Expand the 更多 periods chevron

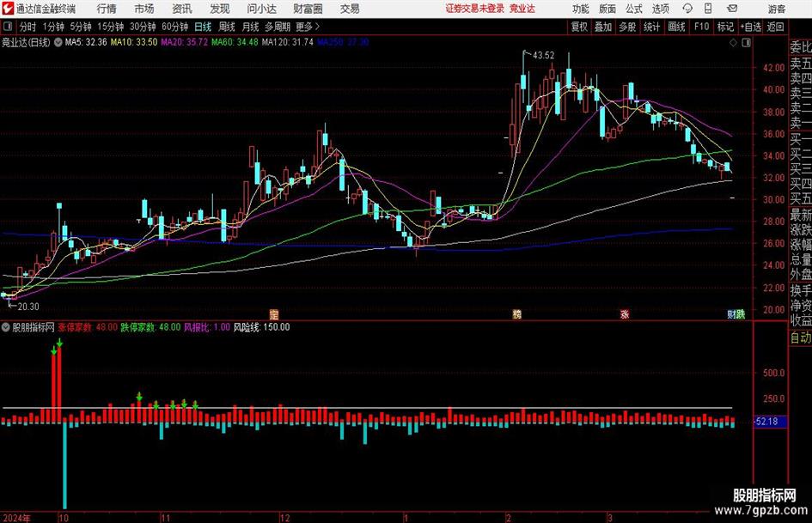tap(317, 27)
